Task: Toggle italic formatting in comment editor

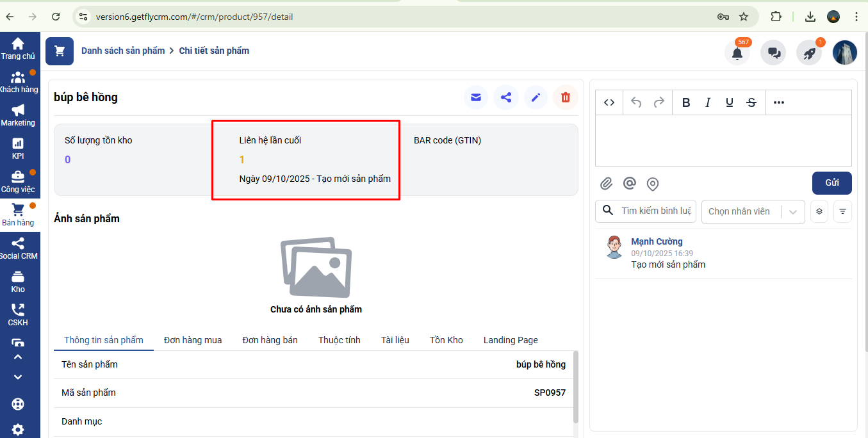Action: (708, 102)
